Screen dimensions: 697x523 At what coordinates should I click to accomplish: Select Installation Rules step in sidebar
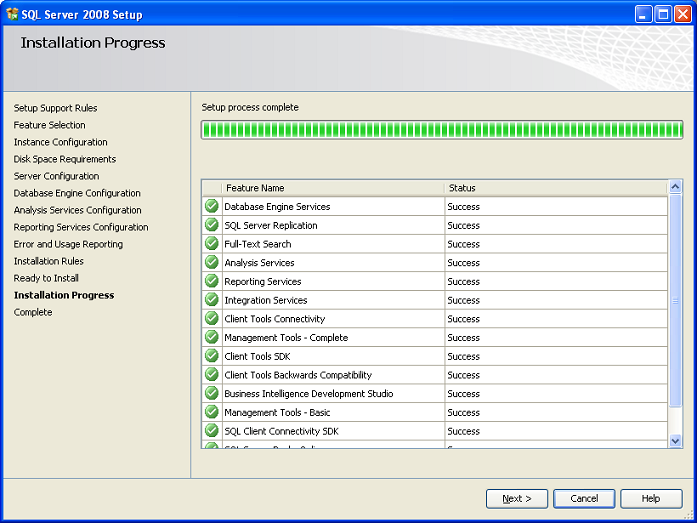(48, 261)
